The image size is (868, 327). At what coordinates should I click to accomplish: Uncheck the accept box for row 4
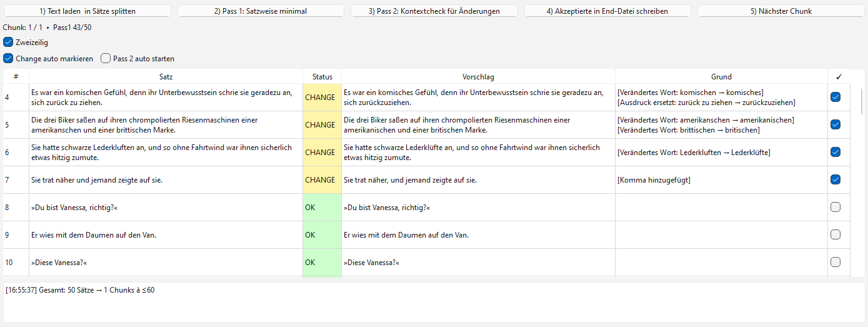coord(836,98)
